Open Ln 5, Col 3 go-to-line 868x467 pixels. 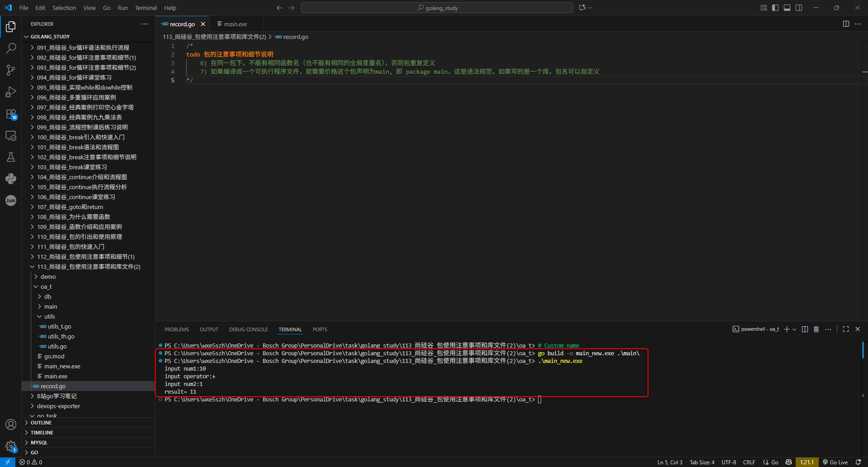pyautogui.click(x=670, y=462)
